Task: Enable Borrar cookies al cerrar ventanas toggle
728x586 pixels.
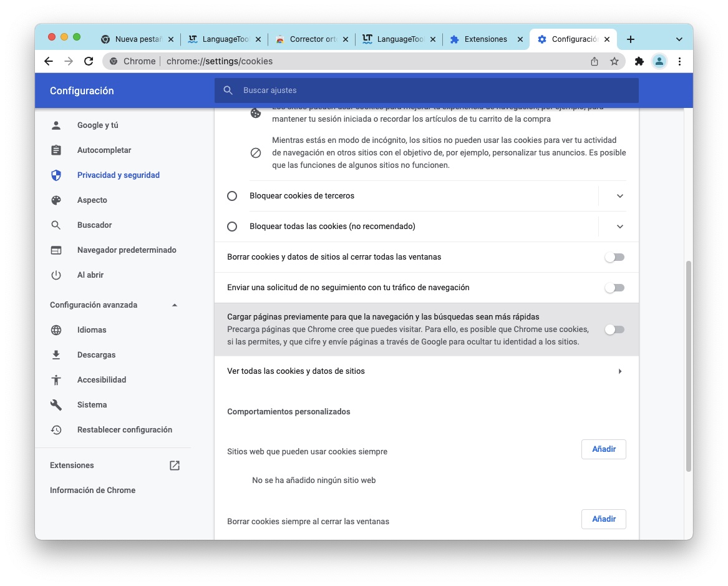Action: coord(614,257)
